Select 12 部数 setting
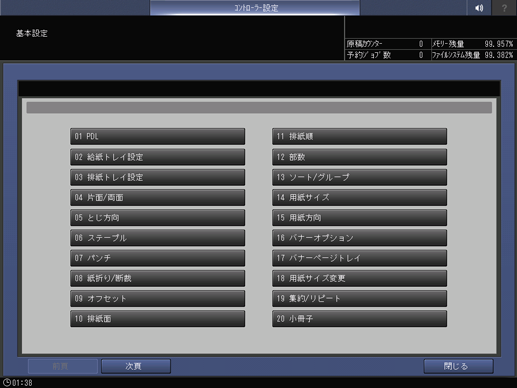 tap(360, 157)
